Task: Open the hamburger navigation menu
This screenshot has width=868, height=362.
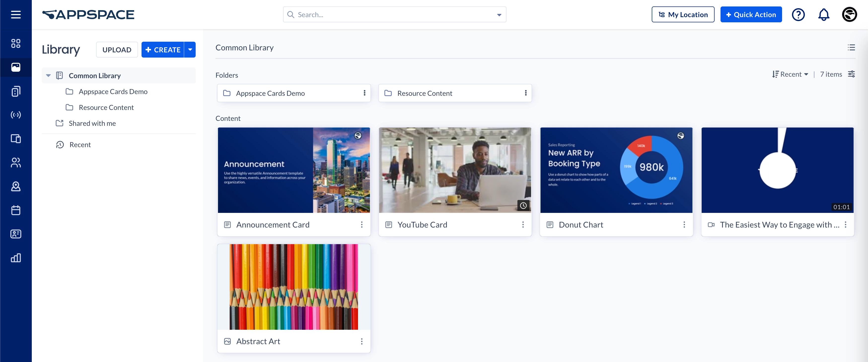Action: pos(16,14)
